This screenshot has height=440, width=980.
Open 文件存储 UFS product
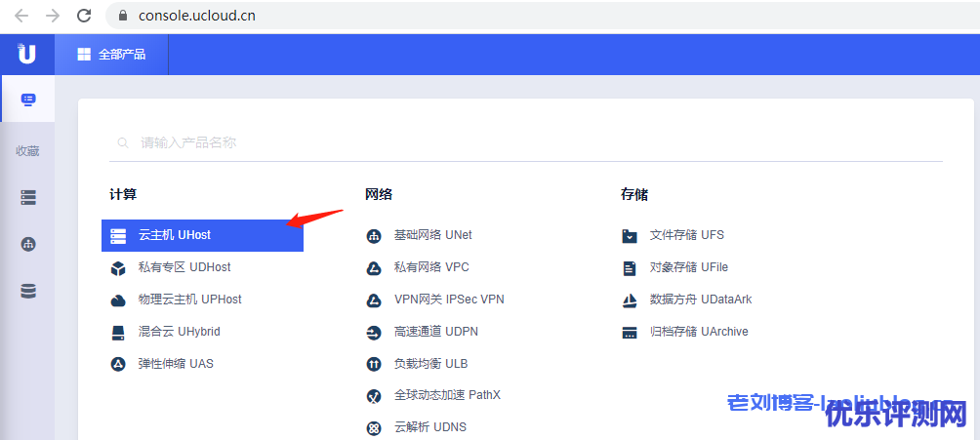click(687, 235)
